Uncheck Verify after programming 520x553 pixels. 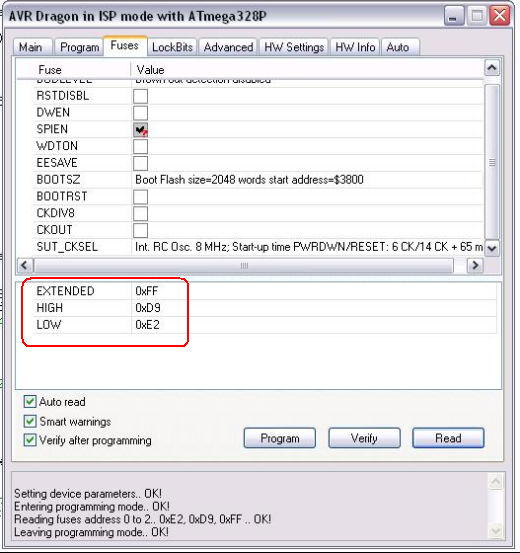click(x=30, y=440)
